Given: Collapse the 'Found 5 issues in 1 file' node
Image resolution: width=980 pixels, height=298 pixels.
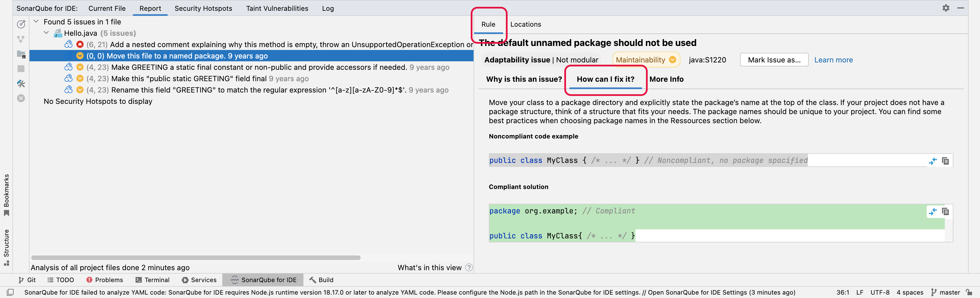Looking at the screenshot, I should pyautogui.click(x=36, y=22).
